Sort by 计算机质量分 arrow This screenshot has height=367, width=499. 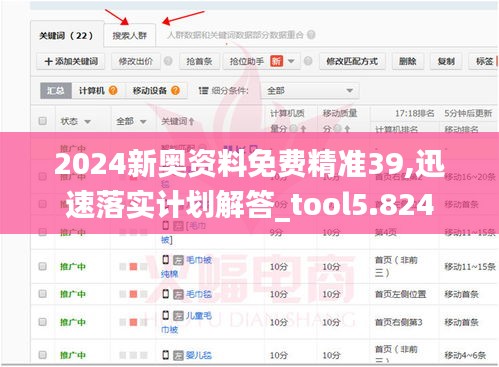303,129
